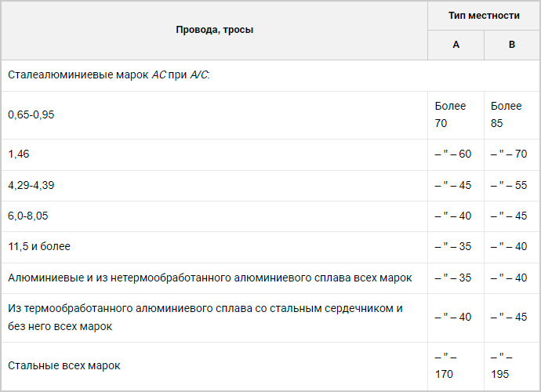This screenshot has width=541, height=392.
Task: Click the 'Стальные всех марок' row label
Action: (x=64, y=366)
